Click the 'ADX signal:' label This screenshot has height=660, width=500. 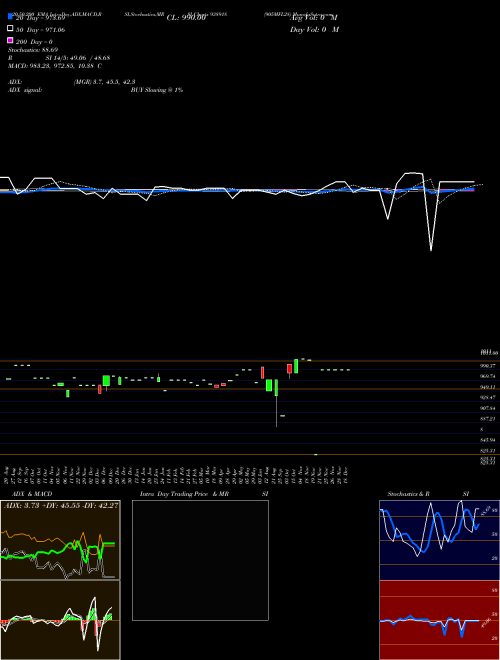tap(25, 90)
